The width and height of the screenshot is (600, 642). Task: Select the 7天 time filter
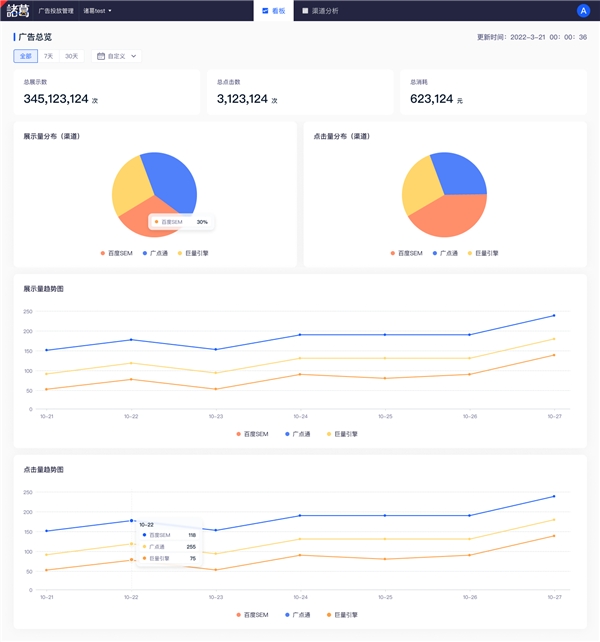click(48, 57)
